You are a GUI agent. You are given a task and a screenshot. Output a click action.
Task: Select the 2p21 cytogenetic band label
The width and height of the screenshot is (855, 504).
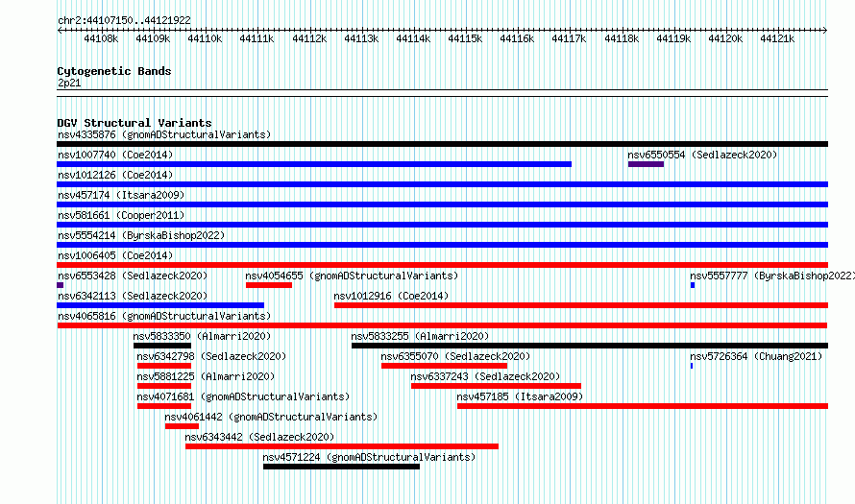(x=69, y=83)
